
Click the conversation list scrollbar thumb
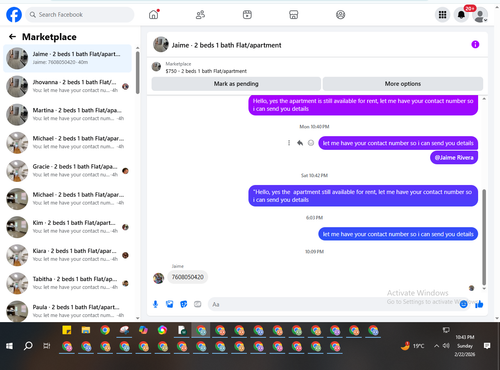click(138, 73)
